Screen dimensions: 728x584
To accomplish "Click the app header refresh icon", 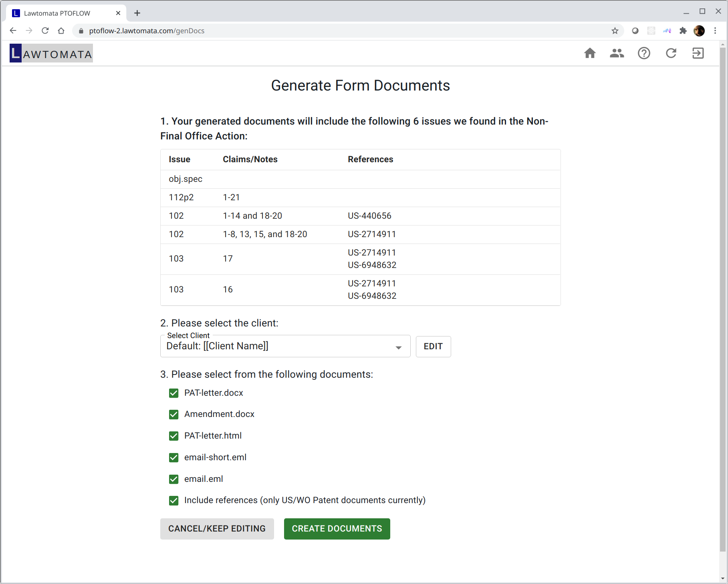I will (671, 53).
